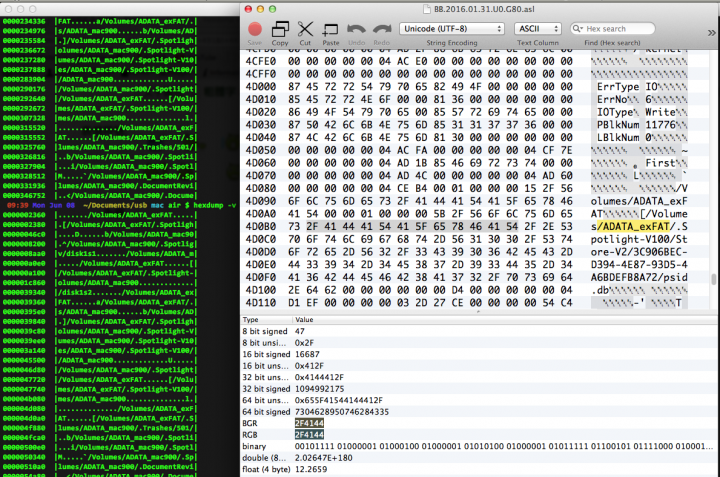Click highlighted /ADATA_exFAT text in ASCII column
This screenshot has width=720, height=477.
633,226
